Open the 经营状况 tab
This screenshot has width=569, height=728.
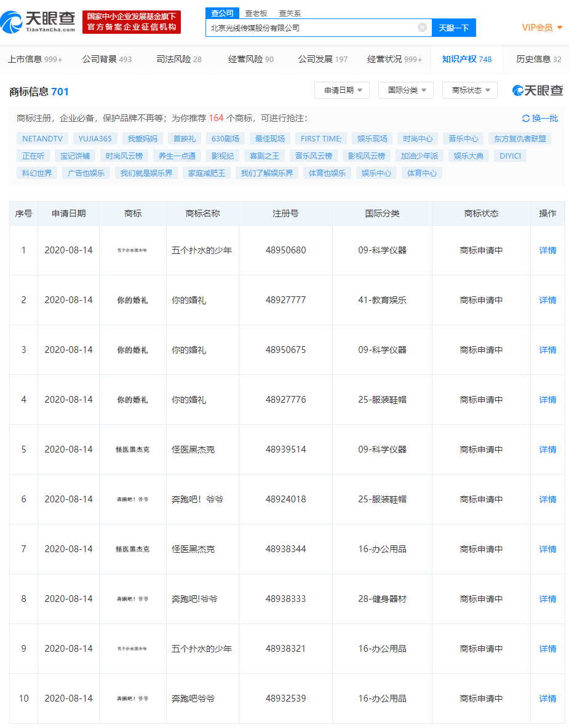coord(394,59)
